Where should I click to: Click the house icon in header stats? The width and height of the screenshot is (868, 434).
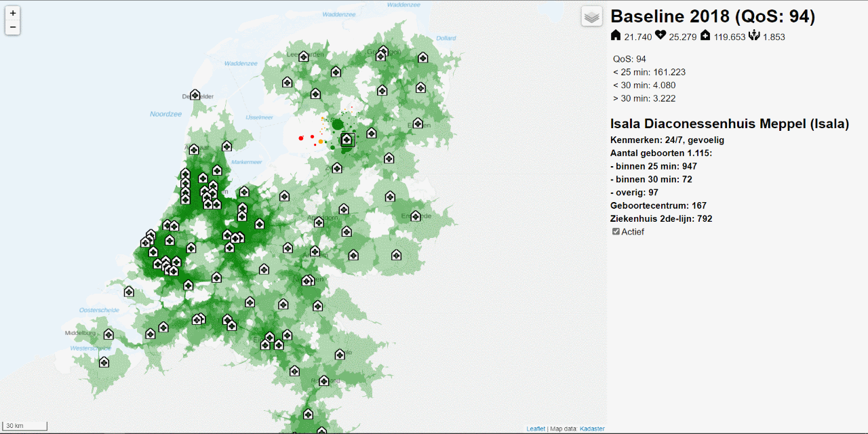coord(616,35)
